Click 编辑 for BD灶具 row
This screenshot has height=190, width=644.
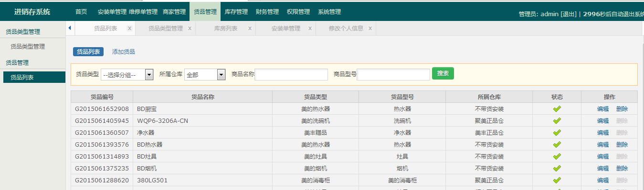pyautogui.click(x=603, y=157)
